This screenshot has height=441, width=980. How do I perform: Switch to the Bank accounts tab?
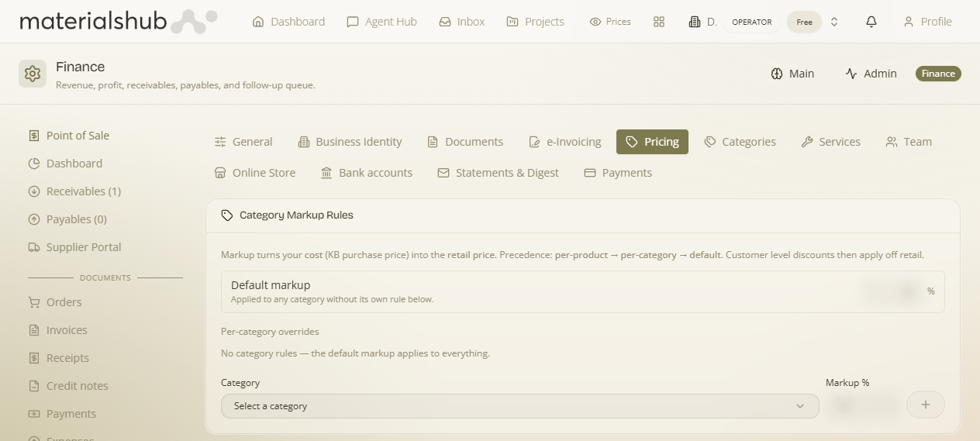(x=367, y=173)
